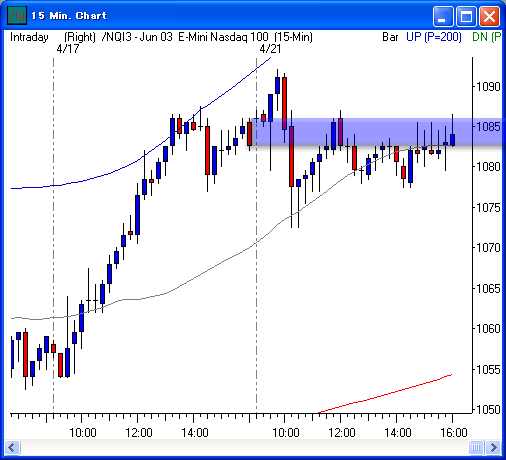Click the 1065 price axis label
This screenshot has width=506, height=460.
[488, 288]
